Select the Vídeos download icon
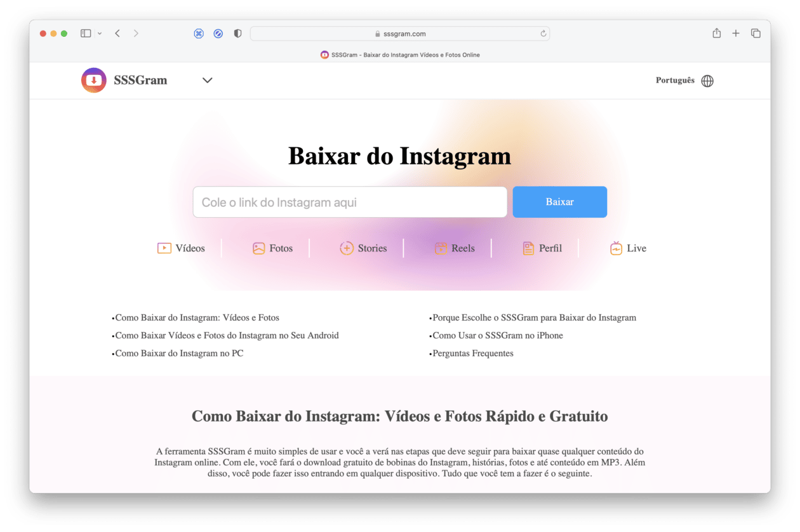Image resolution: width=800 pixels, height=532 pixels. click(x=164, y=248)
